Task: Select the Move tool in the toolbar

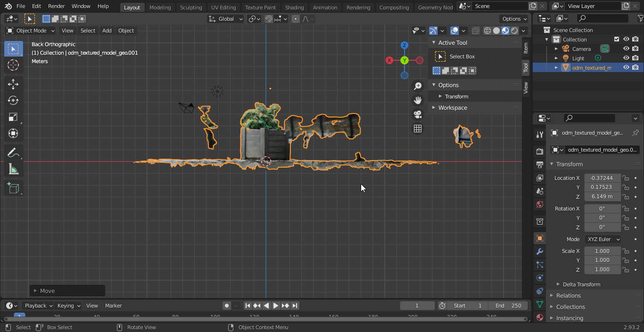Action: [13, 84]
